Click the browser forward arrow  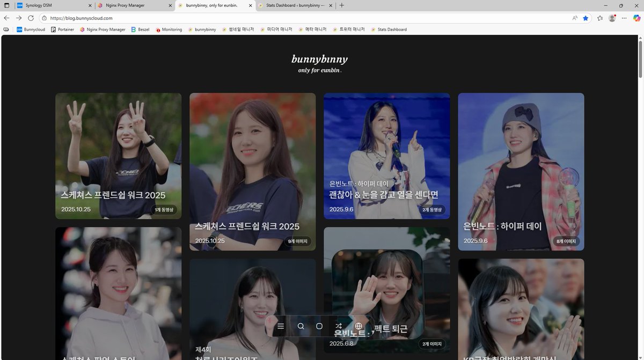[19, 18]
